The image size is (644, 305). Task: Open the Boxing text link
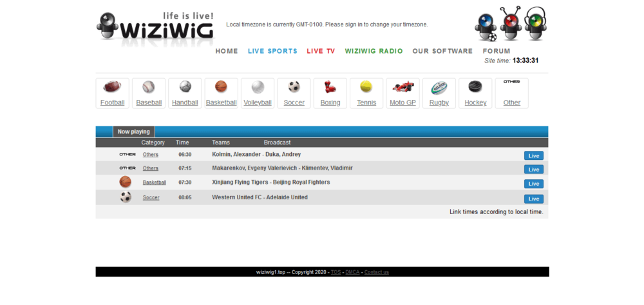(x=330, y=103)
